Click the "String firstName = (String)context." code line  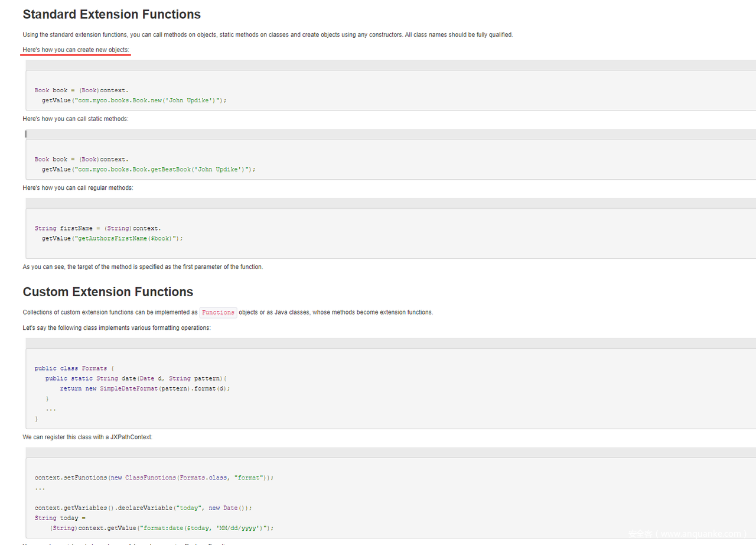[x=97, y=228]
